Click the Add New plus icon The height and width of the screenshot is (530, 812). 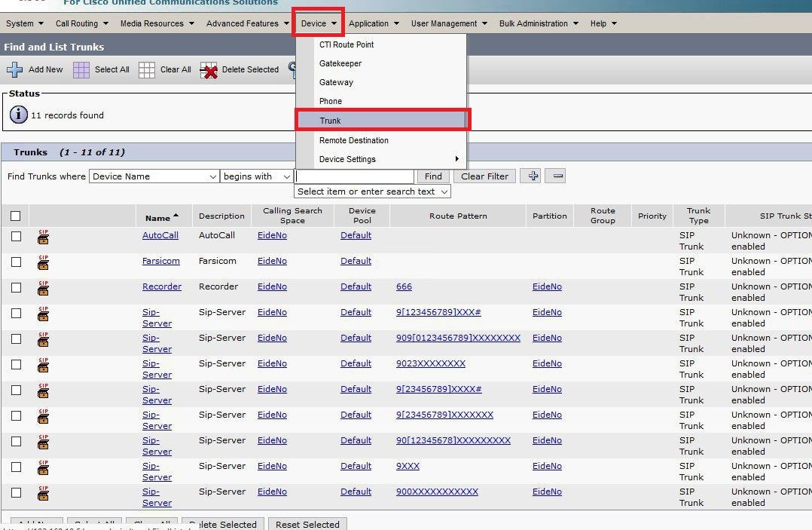[x=14, y=70]
